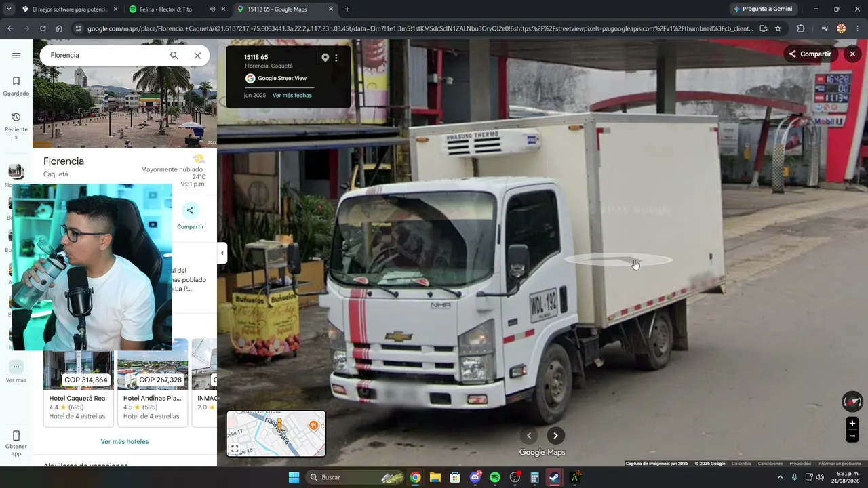Click the taskbar Buscar search box

[356, 477]
